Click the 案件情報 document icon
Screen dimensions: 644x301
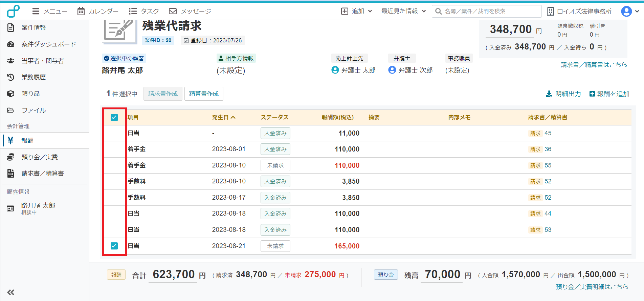tap(11, 27)
